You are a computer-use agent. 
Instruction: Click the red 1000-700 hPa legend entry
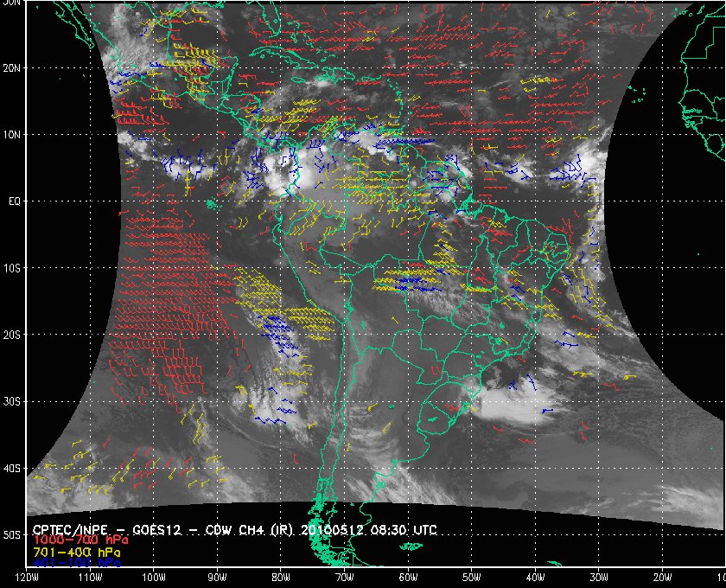click(x=81, y=540)
